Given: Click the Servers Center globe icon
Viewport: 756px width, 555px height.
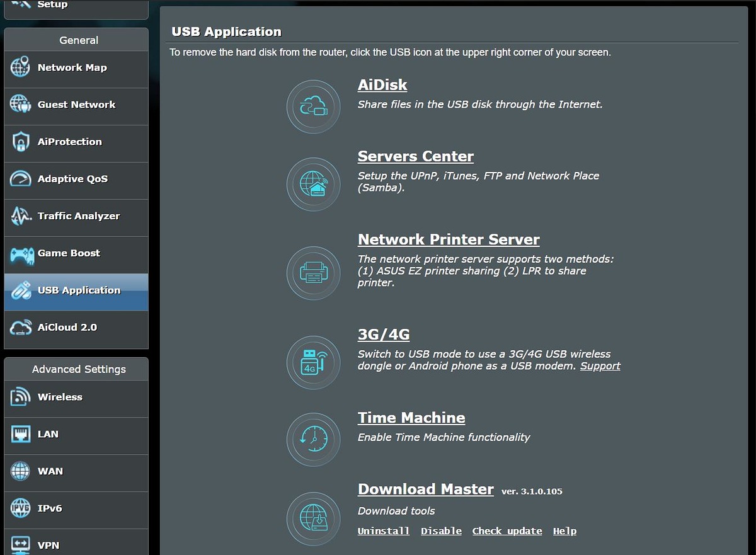Looking at the screenshot, I should coord(313,184).
